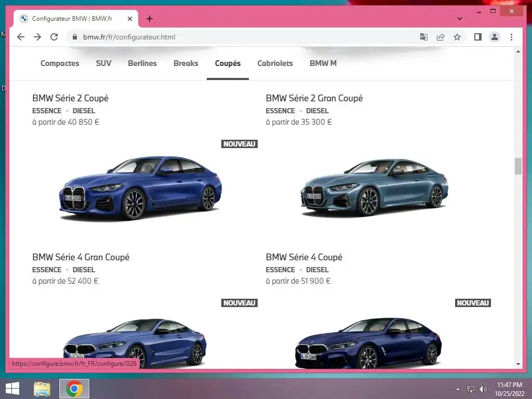Open BMW Série 4 Coupé title
The image size is (532, 399).
coord(304,257)
